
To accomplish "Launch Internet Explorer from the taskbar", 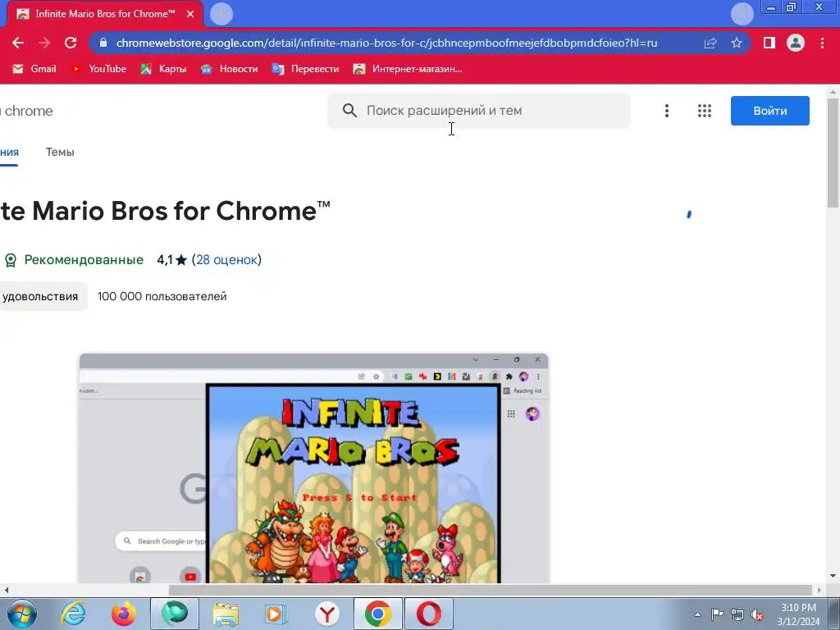I will coord(73,614).
